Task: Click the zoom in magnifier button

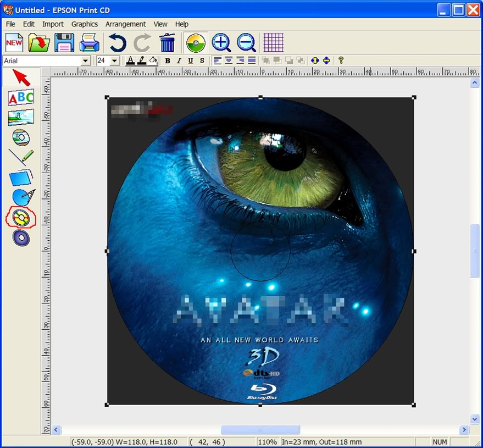Action: (x=221, y=42)
